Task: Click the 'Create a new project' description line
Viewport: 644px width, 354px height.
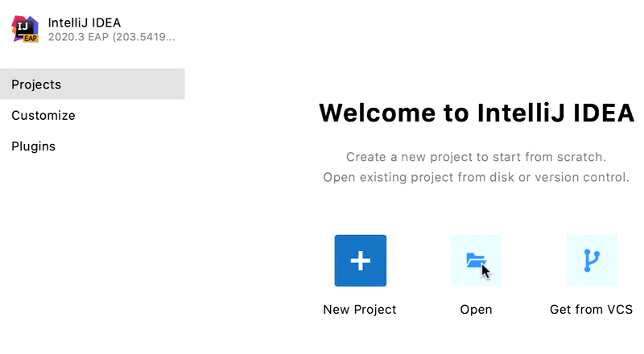Action: [x=476, y=157]
